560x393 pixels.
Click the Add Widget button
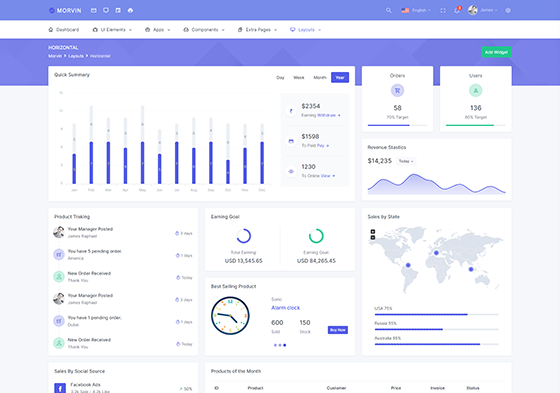pos(496,52)
